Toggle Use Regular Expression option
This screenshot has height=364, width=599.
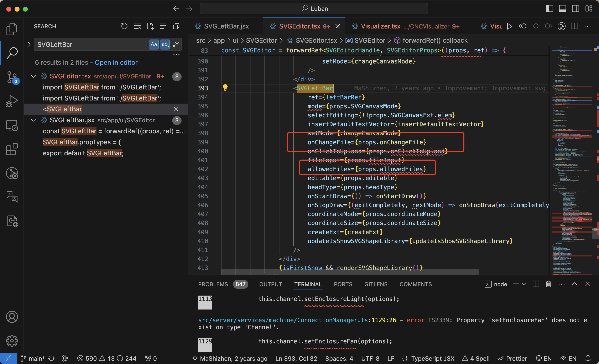(x=176, y=44)
